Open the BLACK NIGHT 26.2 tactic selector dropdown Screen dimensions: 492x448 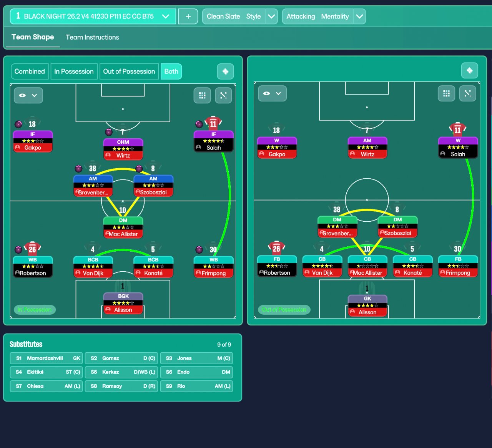93,17
